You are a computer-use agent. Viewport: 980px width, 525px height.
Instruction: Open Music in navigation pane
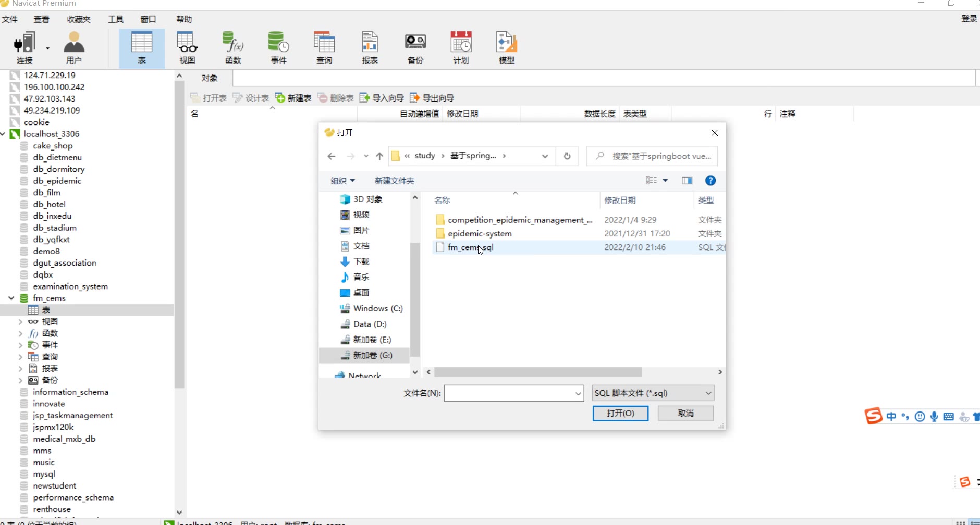[x=354, y=277]
